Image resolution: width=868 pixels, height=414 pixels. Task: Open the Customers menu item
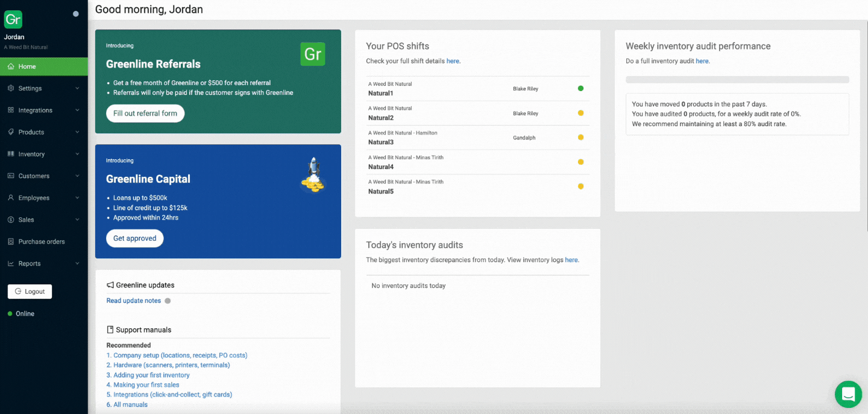(34, 176)
